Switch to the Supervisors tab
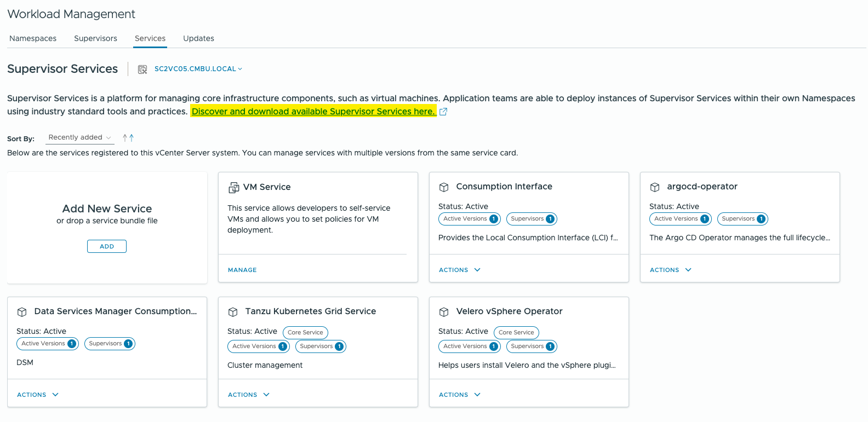The height and width of the screenshot is (422, 868). [95, 38]
